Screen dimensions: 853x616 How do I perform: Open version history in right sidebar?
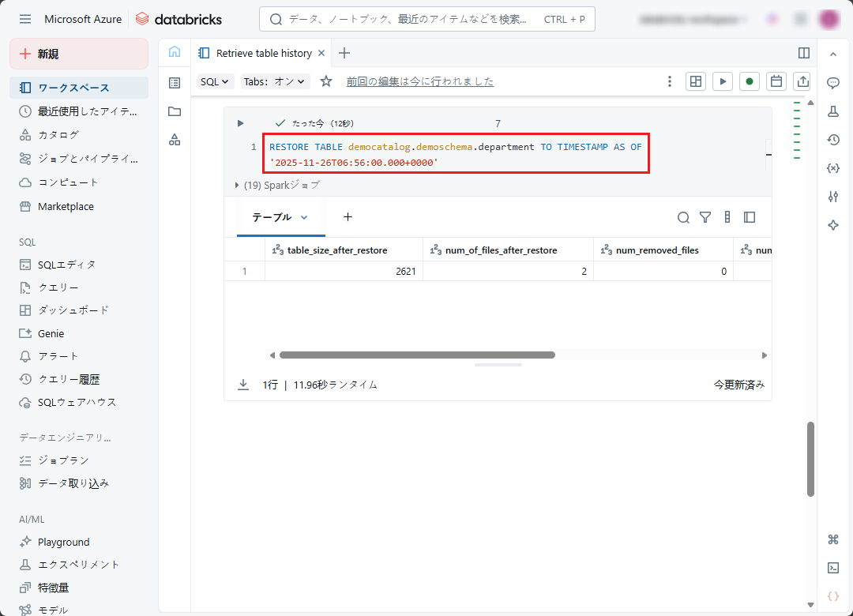point(832,140)
